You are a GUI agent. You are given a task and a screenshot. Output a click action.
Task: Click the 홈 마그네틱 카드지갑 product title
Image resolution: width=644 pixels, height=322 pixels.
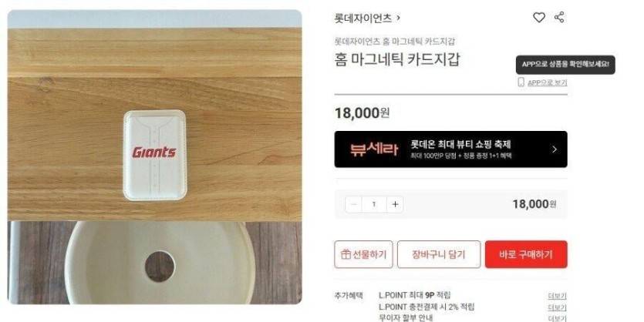(x=397, y=59)
